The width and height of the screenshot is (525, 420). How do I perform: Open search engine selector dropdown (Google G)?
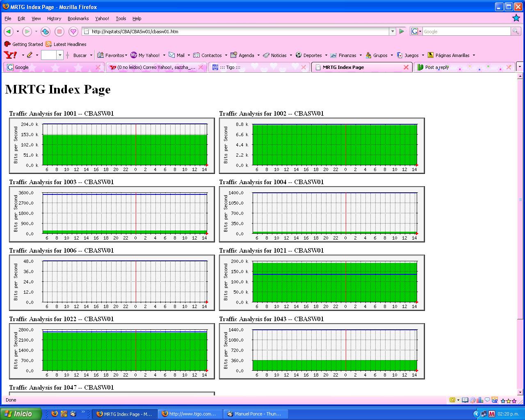416,31
